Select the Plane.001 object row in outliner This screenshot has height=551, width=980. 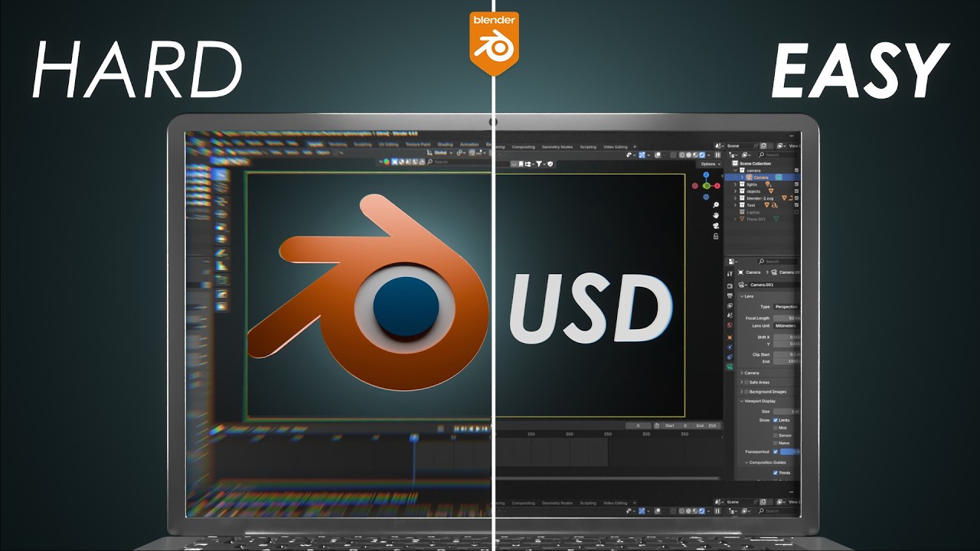coord(763,219)
